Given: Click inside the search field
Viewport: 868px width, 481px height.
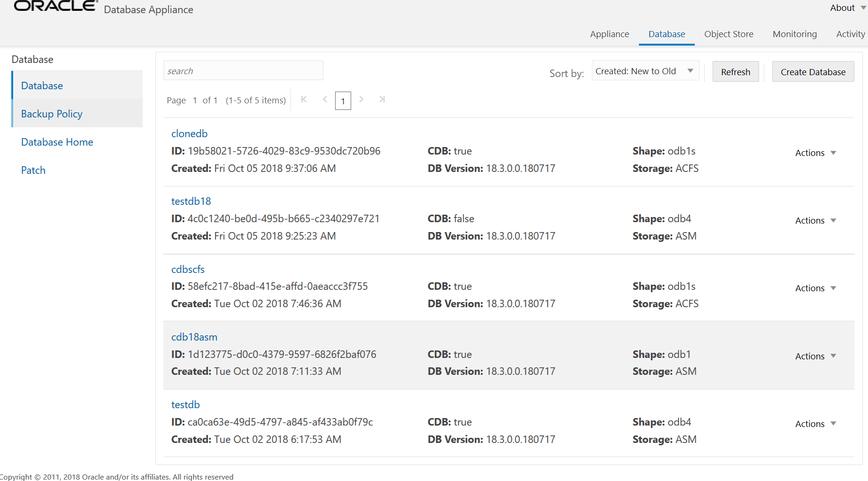Looking at the screenshot, I should point(243,70).
